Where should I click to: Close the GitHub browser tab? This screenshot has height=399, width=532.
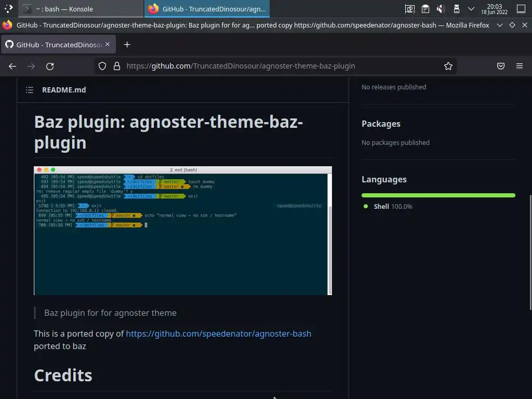(x=108, y=45)
